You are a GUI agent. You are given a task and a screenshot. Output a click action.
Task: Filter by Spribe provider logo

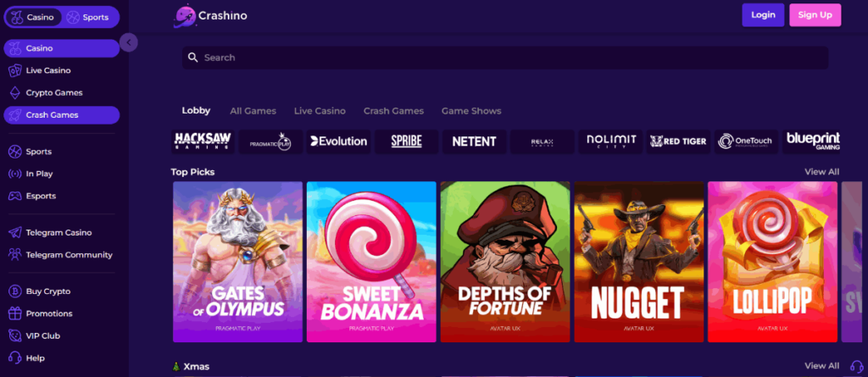[x=406, y=141]
